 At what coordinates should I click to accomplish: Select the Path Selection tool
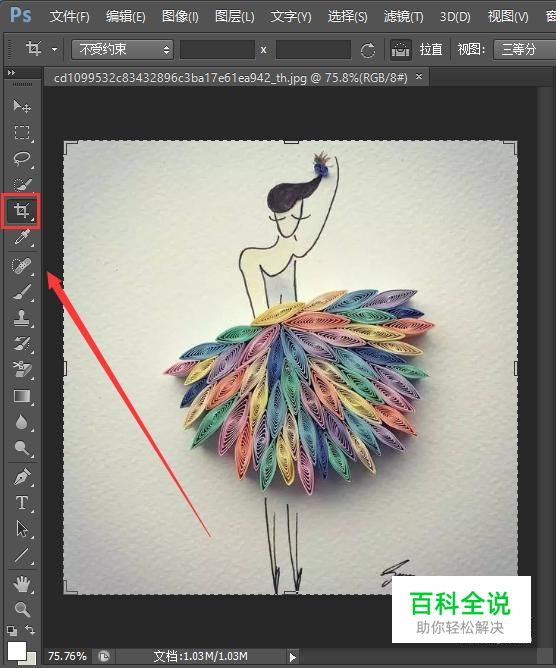coord(22,529)
